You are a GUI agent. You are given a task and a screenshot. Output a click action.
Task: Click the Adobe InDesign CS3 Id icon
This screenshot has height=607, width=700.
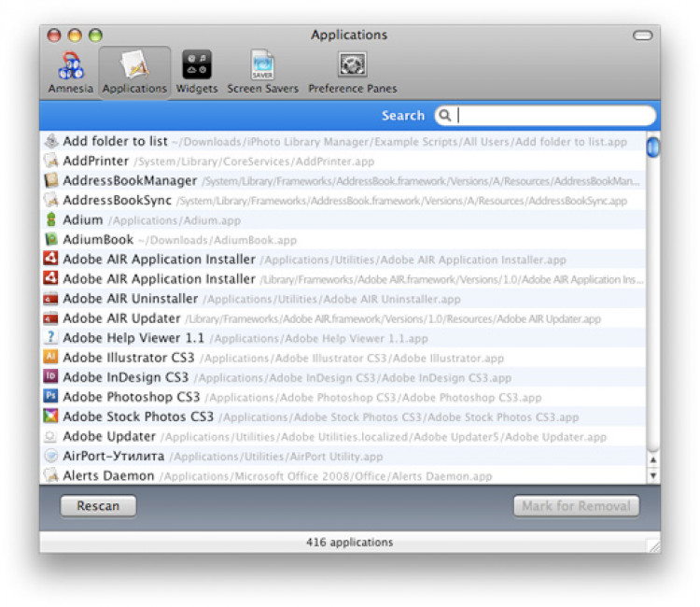point(51,376)
